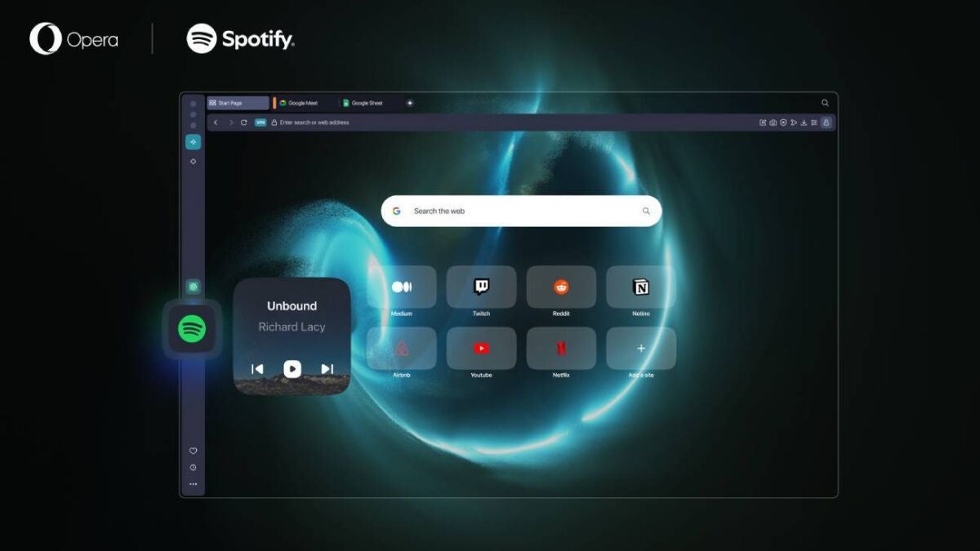Open the Medium speed dial tile

coord(402,287)
